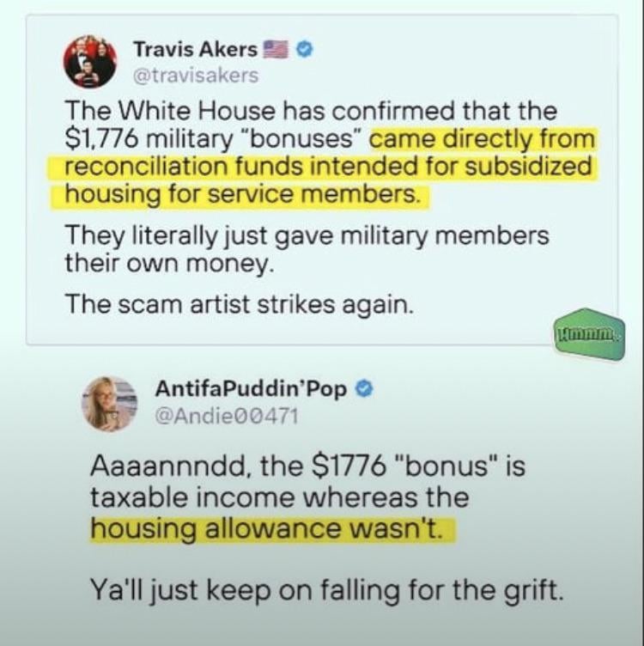Open Travis Akers' profile picture
Viewport: 644px width, 646px height.
[x=90, y=62]
